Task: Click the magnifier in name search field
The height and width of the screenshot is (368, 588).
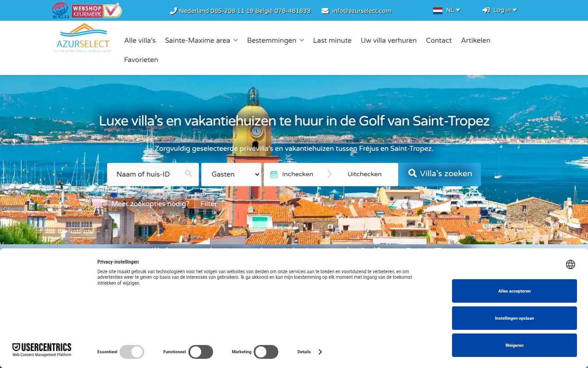Action: [x=188, y=173]
